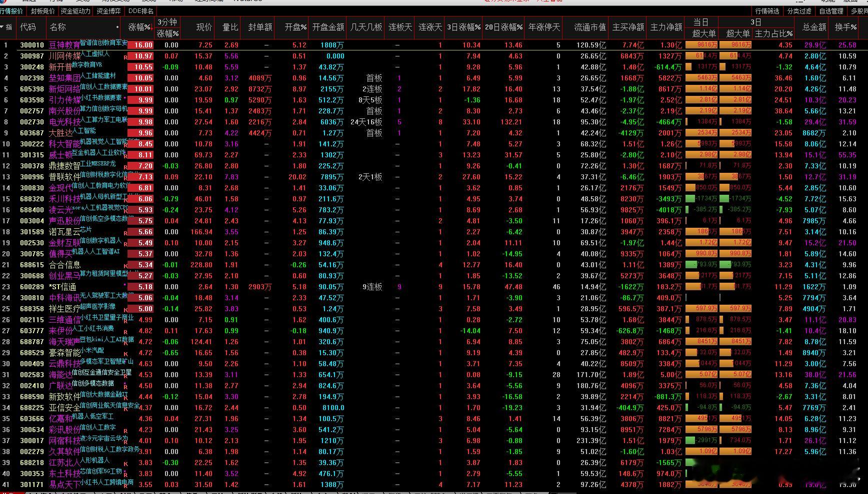Screen dimensions: 868x494
Task: Select 金财互联 stock name
Action: point(64,243)
